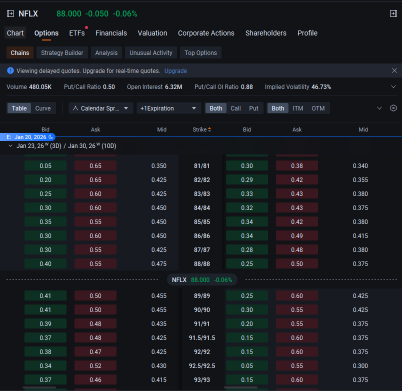Viewport: 402px width, 391px height.
Task: Open Unusual Activity
Action: 151,53
